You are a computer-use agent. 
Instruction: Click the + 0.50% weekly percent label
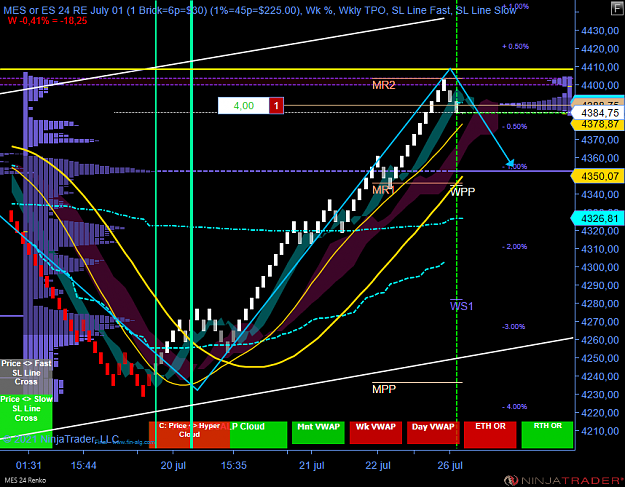515,47
